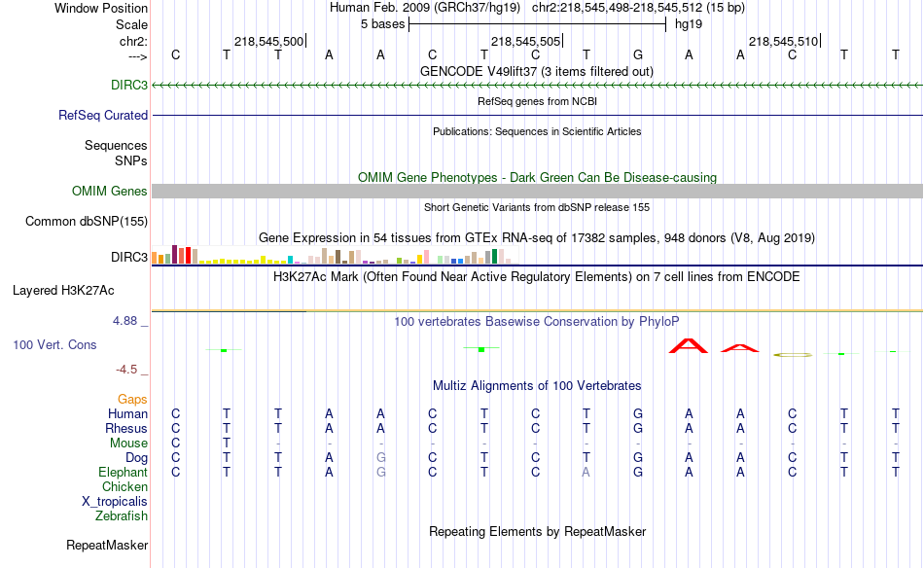
Task: Select the Elephant species label
Action: tap(123, 472)
